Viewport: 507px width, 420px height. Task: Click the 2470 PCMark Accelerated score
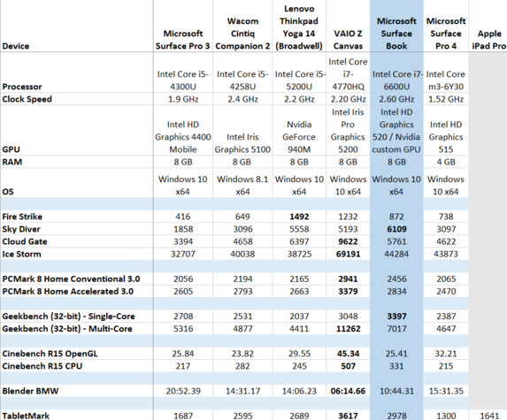point(446,292)
